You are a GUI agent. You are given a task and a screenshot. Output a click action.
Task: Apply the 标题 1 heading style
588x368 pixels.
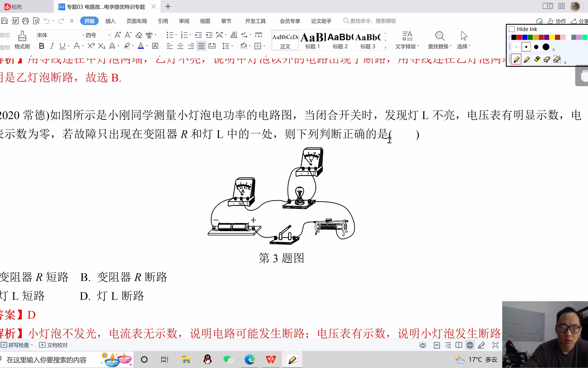coord(313,40)
